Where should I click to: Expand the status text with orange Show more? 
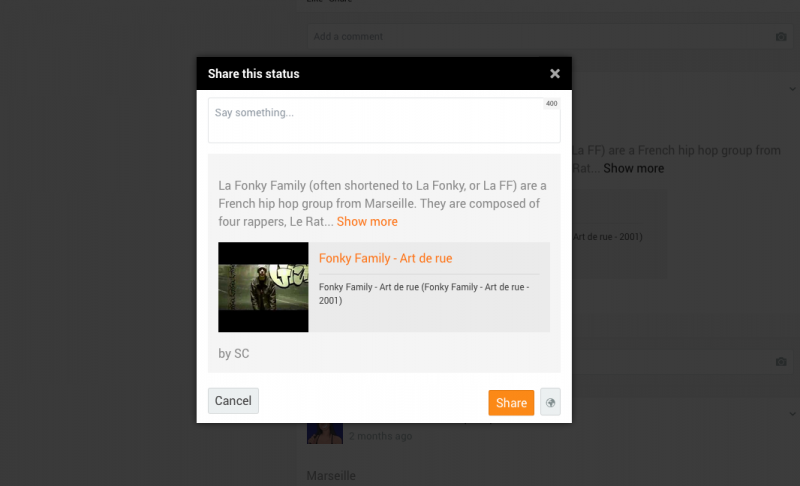click(x=367, y=222)
